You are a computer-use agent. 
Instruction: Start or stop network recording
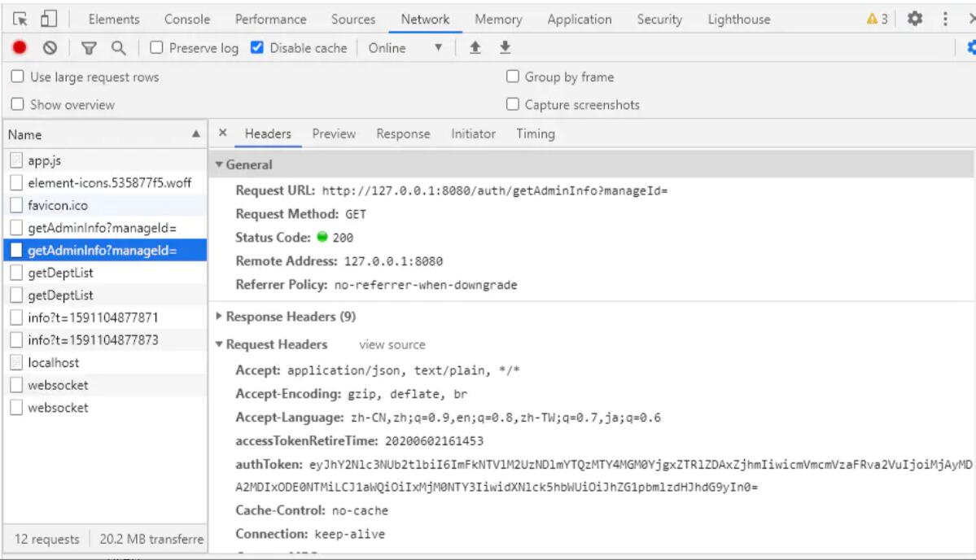(18, 47)
